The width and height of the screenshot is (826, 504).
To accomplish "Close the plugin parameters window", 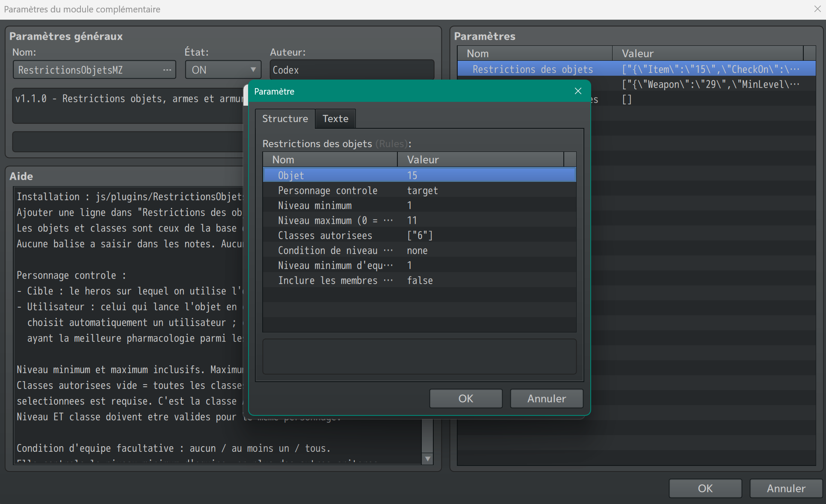I will pos(817,9).
